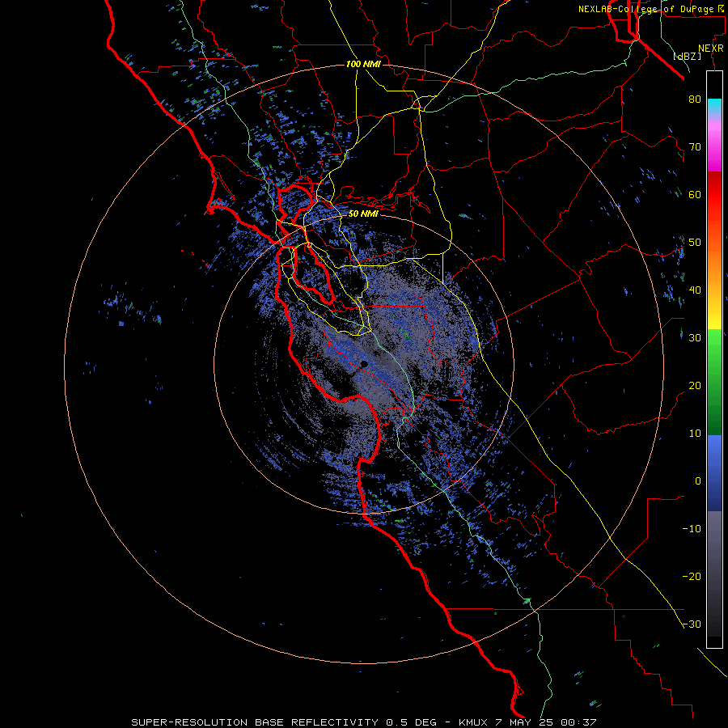
Task: Click the 10 value on the dBZ scale
Action: coord(695,434)
